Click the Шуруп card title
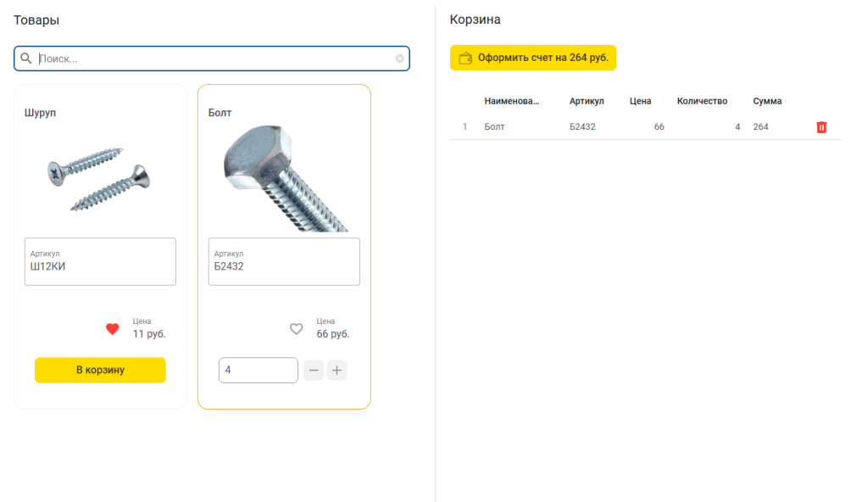868x502 pixels. point(40,113)
